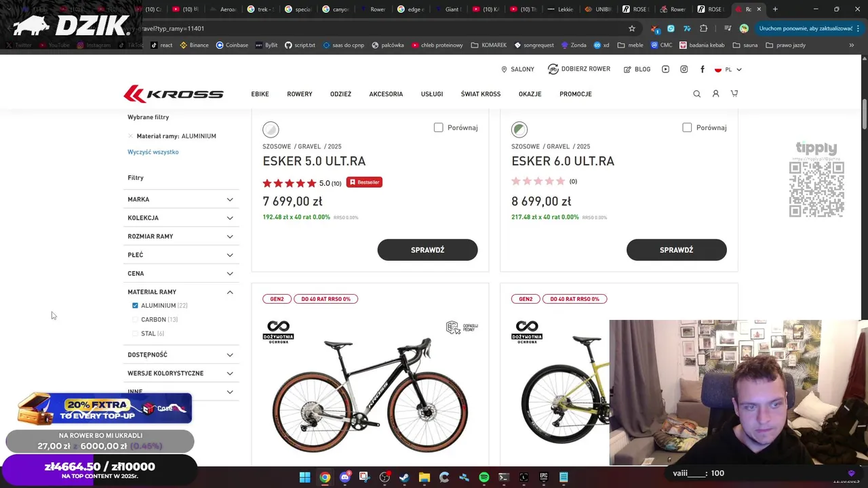Open the PROMOCJE menu item
868x488 pixels.
point(576,94)
